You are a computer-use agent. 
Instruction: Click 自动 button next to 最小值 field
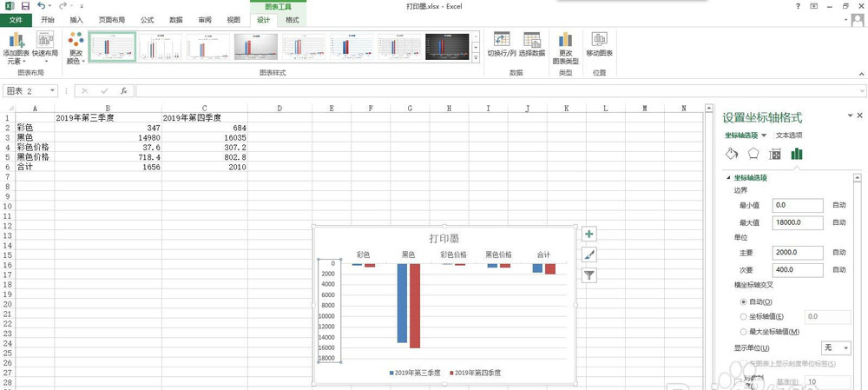coord(838,206)
